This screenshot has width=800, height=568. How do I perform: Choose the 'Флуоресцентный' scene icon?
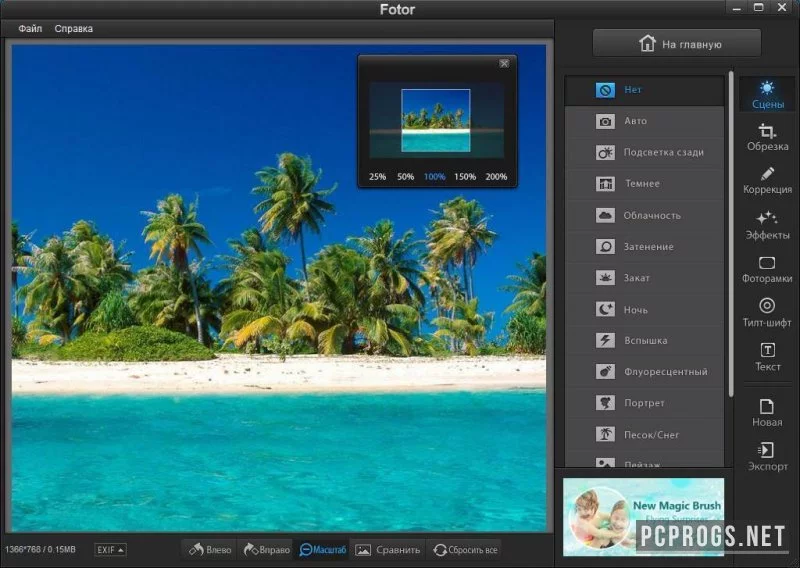point(605,372)
